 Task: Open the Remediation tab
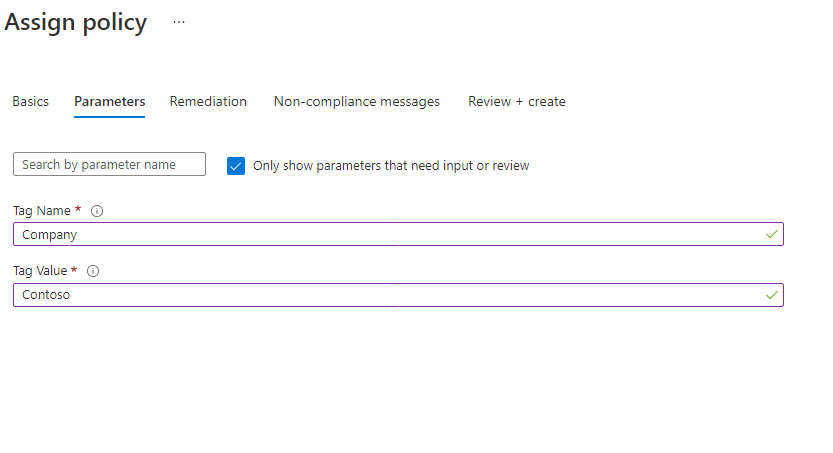pos(208,101)
